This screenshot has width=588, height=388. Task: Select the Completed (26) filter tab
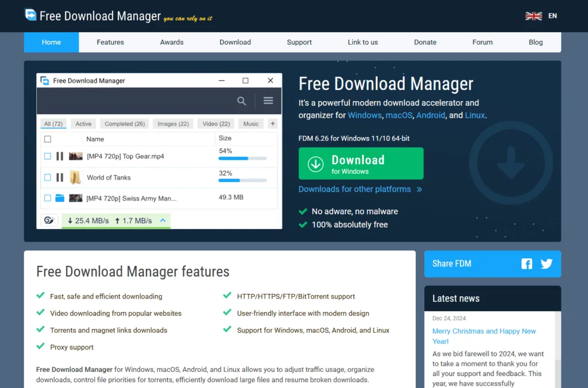click(x=125, y=124)
